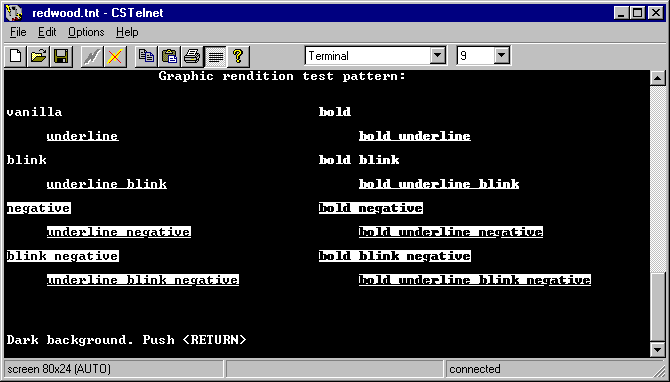The width and height of the screenshot is (670, 382).
Task: Open the File menu
Action: point(18,32)
